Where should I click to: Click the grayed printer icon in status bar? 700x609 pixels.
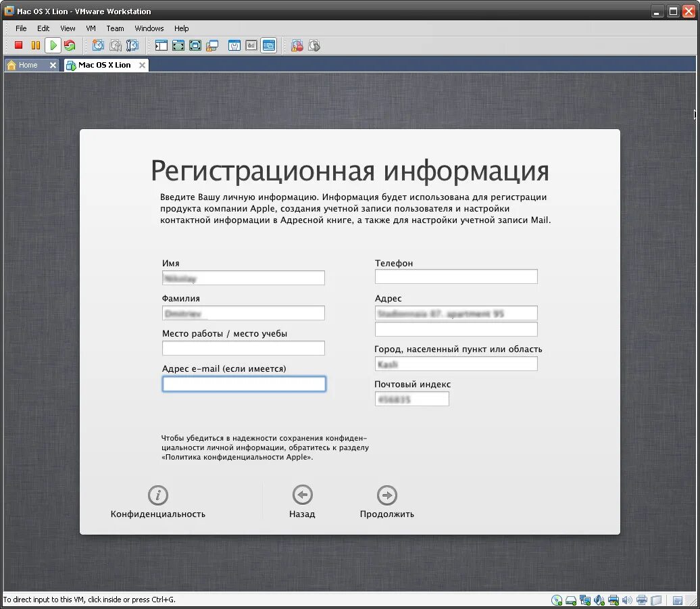(x=642, y=600)
